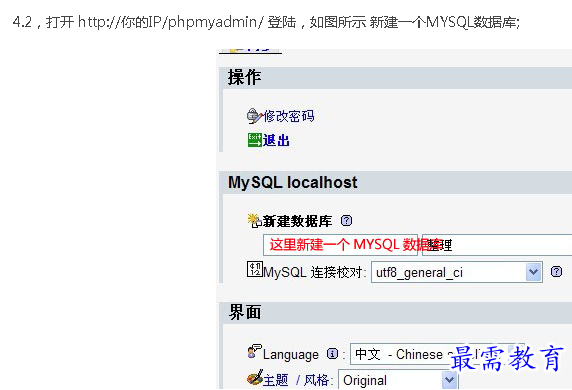Log out via 退出 link
This screenshot has width=572, height=390.
(276, 140)
